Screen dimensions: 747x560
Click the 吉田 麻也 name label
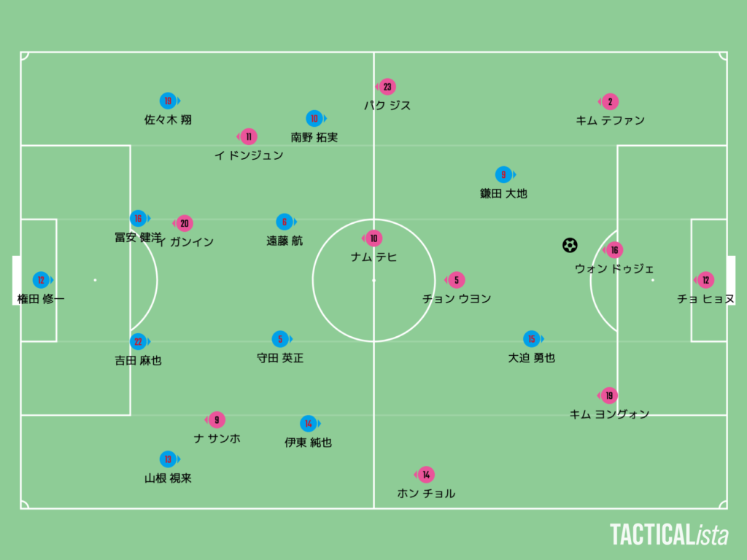[138, 360]
